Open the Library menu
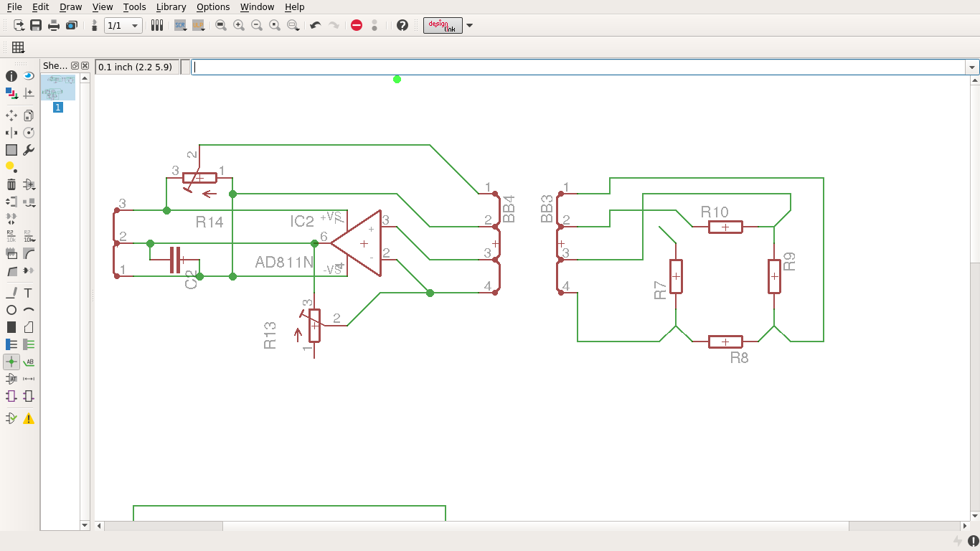Image resolution: width=980 pixels, height=551 pixels. click(171, 6)
